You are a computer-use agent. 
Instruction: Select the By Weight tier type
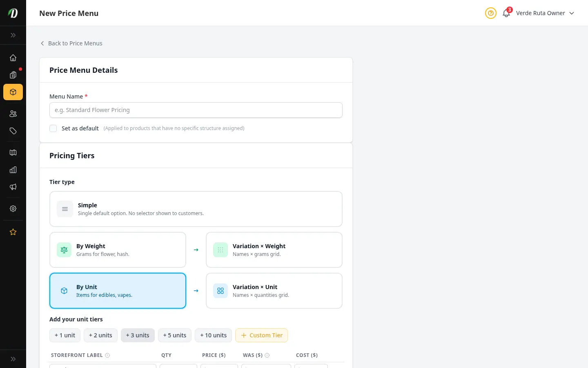click(x=118, y=250)
